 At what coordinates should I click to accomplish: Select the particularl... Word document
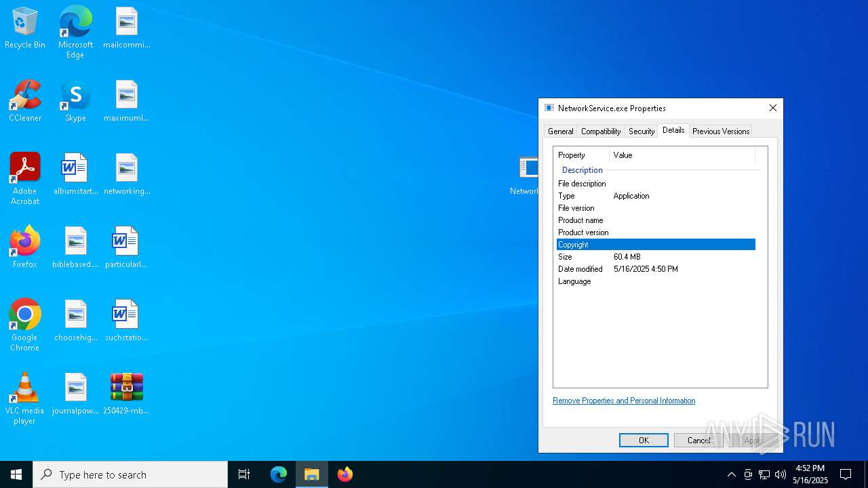click(127, 248)
